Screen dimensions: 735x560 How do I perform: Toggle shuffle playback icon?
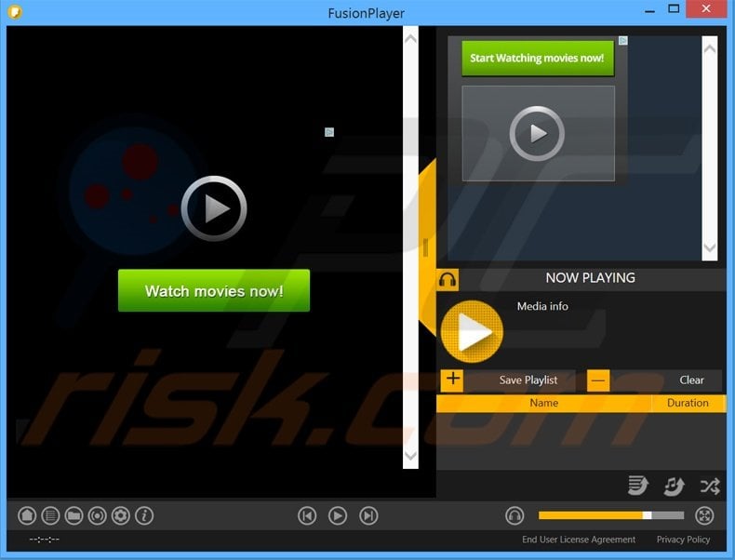click(710, 486)
